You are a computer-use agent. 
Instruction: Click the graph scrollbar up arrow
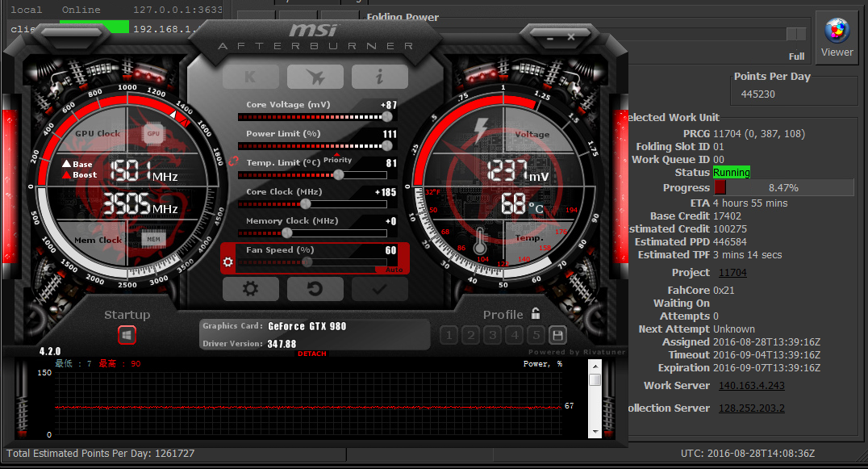(595, 366)
